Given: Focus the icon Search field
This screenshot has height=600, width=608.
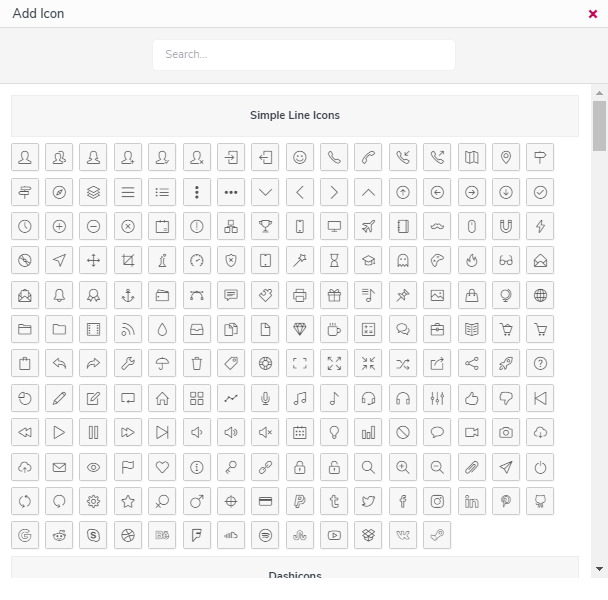Looking at the screenshot, I should point(304,55).
